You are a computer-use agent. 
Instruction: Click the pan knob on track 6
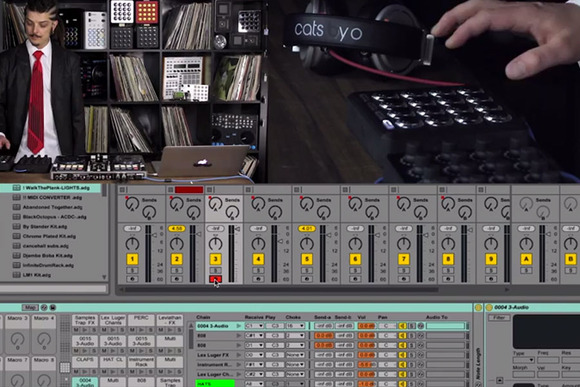click(x=355, y=244)
